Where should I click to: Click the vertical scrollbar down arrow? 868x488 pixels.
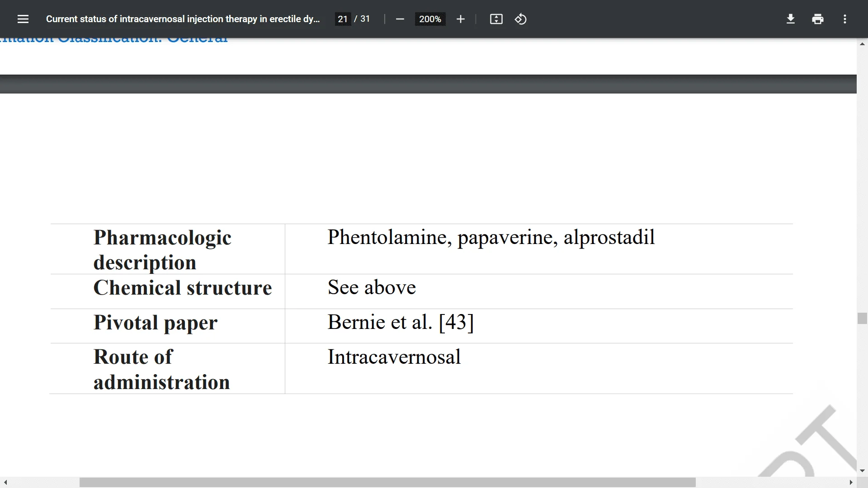coord(862,471)
